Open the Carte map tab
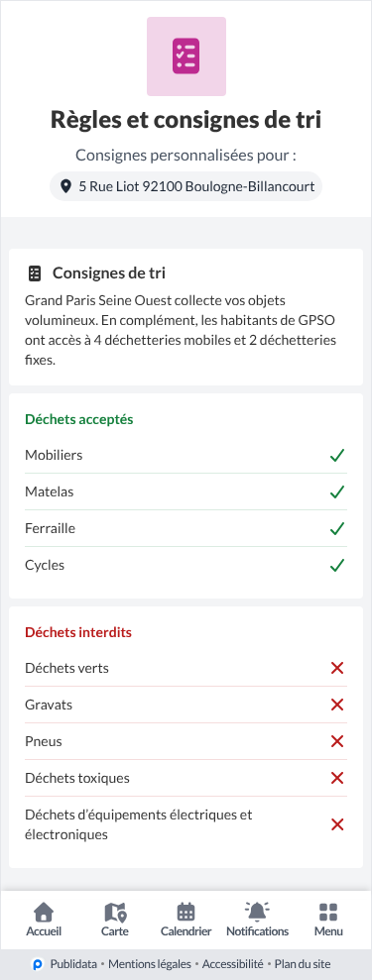 [115, 920]
